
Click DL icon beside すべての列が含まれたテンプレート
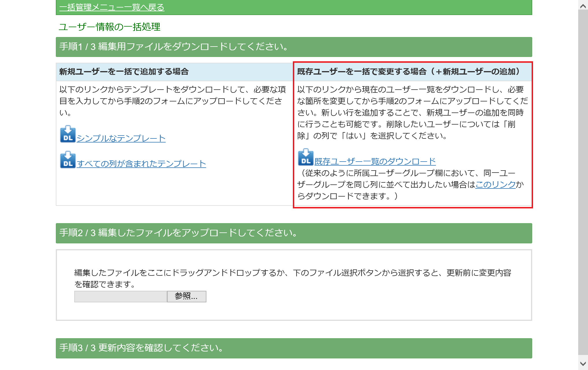(68, 160)
